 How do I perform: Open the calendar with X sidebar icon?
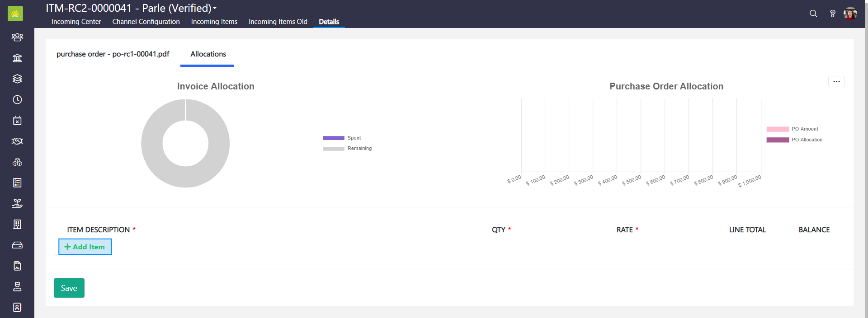(17, 120)
